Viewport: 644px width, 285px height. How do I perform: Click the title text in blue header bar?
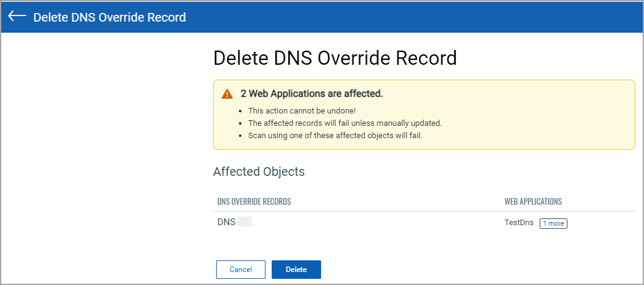tap(109, 17)
